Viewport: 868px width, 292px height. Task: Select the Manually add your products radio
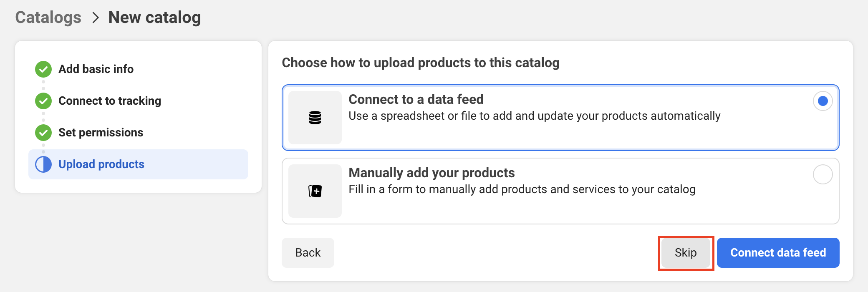[x=823, y=174]
